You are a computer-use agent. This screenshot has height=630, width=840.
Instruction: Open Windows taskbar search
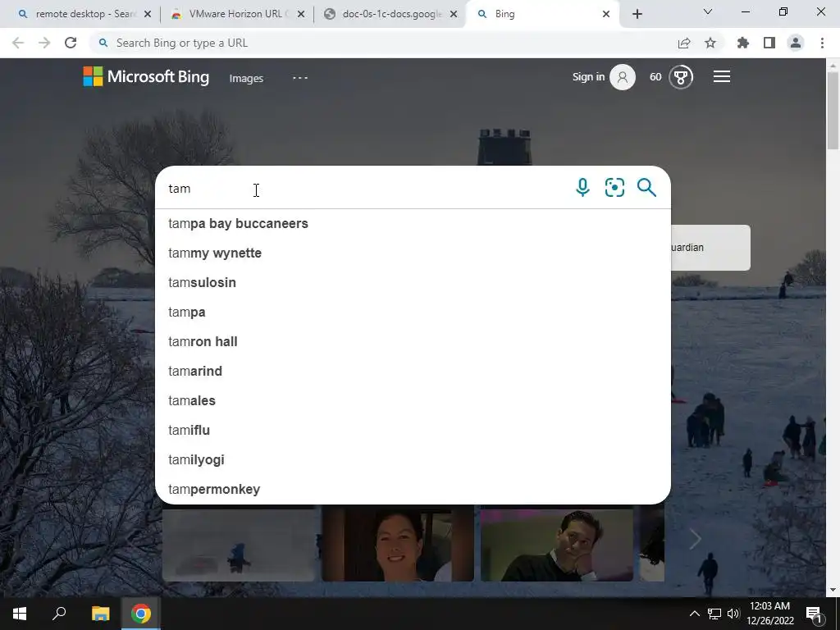tap(59, 614)
